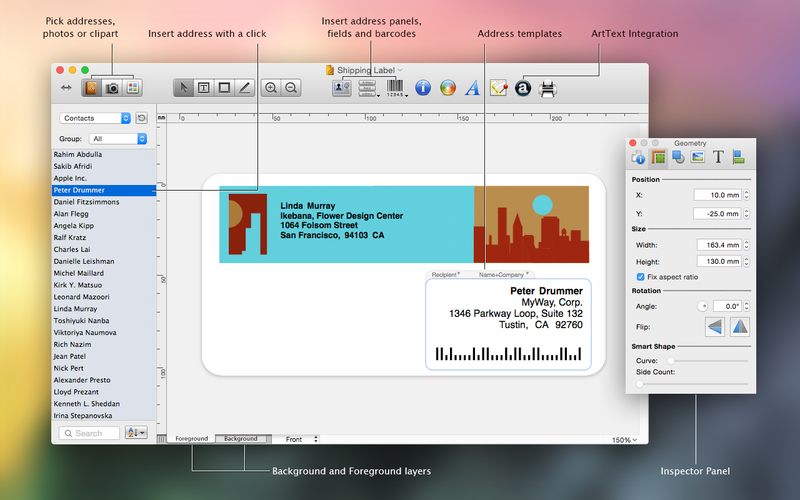
Task: Insert a barcode from the toolbar
Action: tap(396, 88)
